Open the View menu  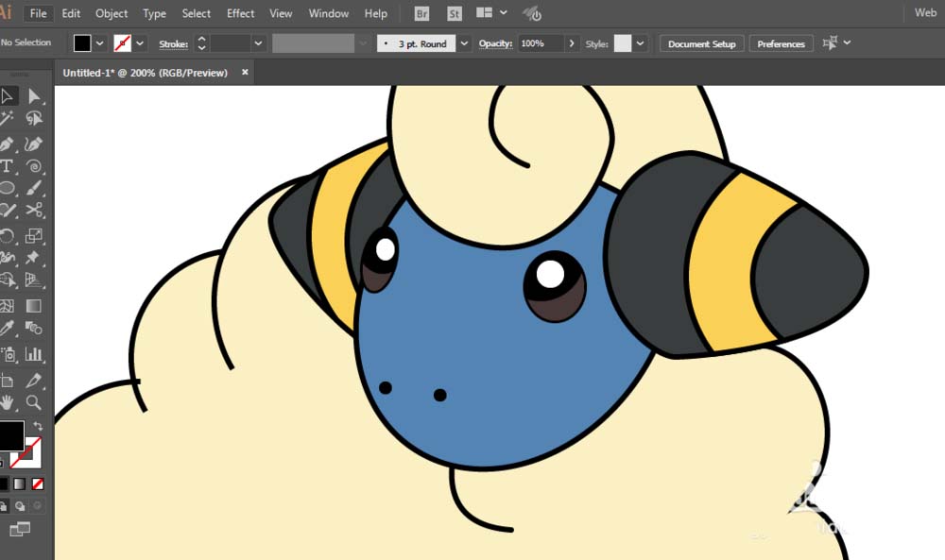281,13
